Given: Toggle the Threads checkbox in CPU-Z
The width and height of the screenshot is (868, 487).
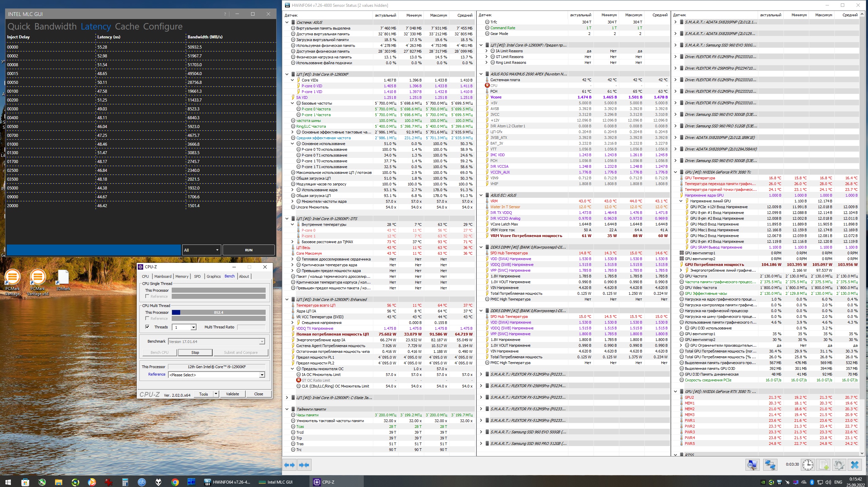Looking at the screenshot, I should tap(147, 327).
